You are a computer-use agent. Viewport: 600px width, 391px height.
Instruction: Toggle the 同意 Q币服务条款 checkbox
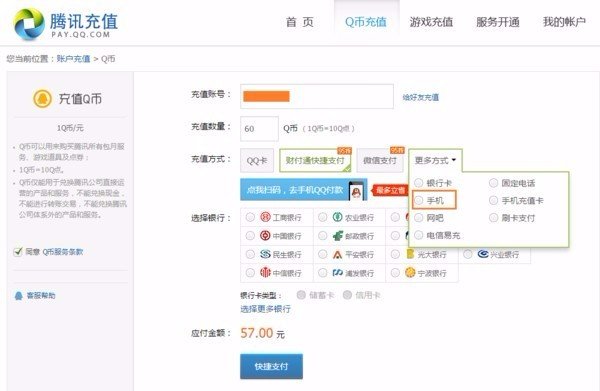[x=18, y=251]
